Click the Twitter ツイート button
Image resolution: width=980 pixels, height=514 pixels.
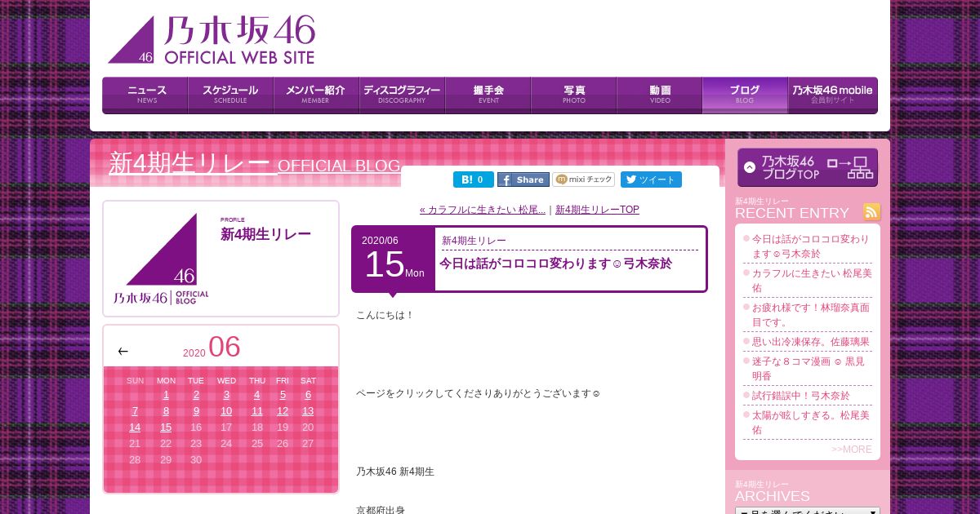tap(651, 179)
